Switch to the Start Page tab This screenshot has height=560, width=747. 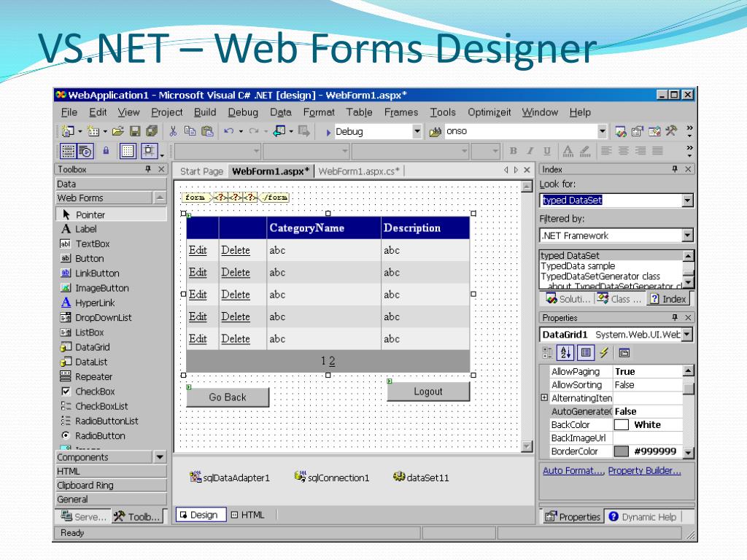point(201,171)
